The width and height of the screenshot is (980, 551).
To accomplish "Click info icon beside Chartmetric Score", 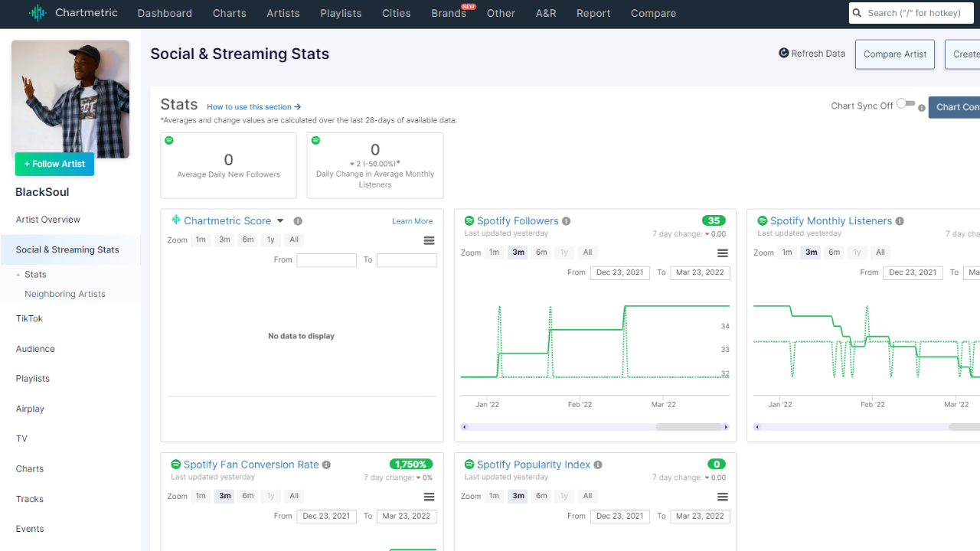I will [x=298, y=221].
